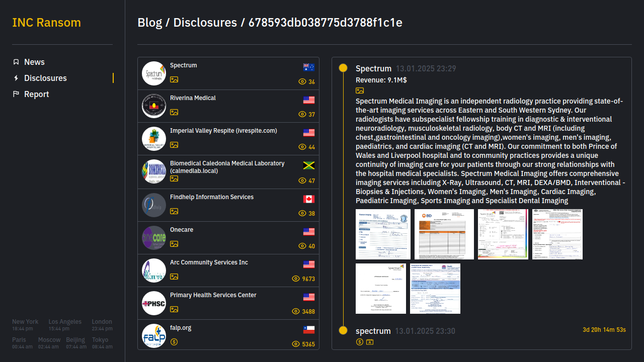Open the Primary Health Services Center entry
Screen dimensions: 644x362
pyautogui.click(x=213, y=295)
